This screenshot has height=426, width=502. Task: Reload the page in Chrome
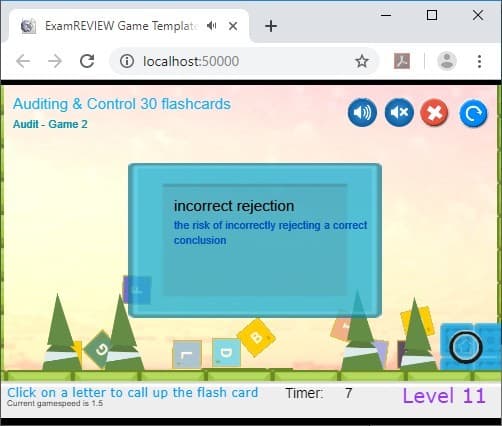point(87,61)
